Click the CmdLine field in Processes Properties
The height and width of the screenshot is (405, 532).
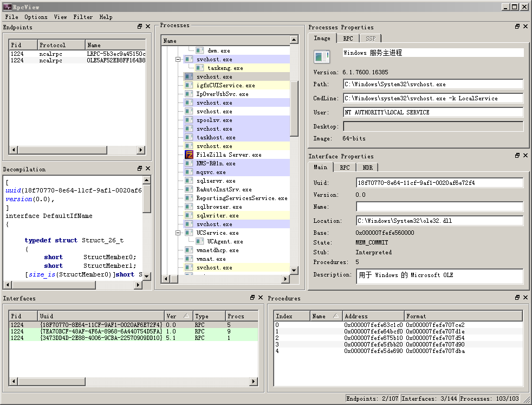(x=433, y=98)
